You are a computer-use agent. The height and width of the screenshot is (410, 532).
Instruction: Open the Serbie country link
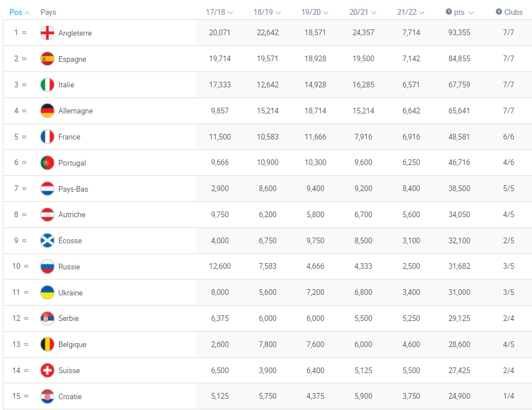click(x=69, y=318)
